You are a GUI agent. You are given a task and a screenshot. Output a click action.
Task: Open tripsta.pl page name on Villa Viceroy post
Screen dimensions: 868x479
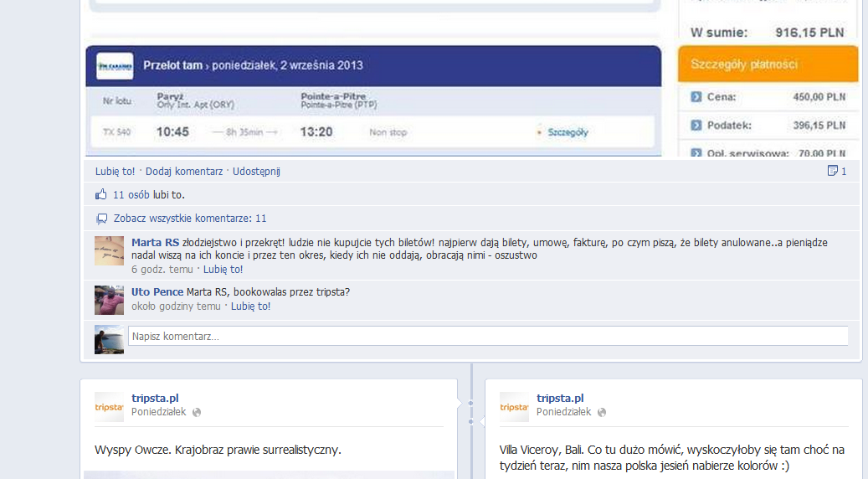click(560, 398)
